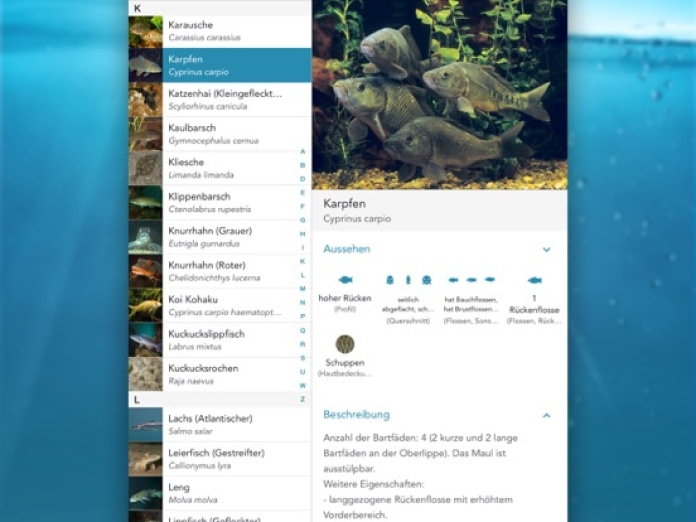Select the highlighted Karpfen list entry
The width and height of the screenshot is (696, 522).
tap(220, 65)
